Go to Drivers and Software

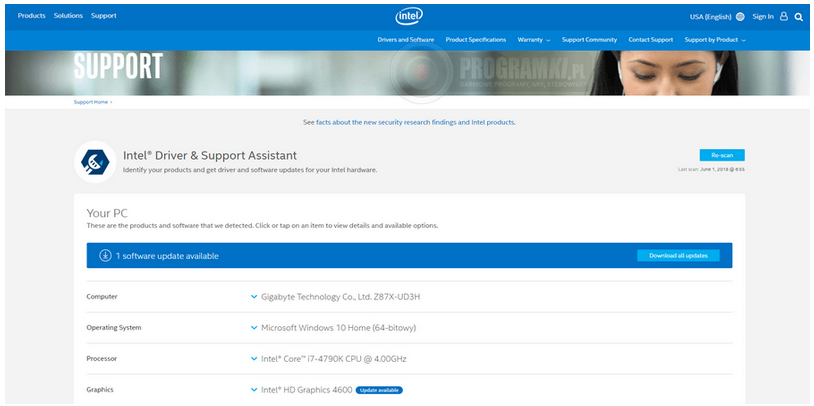[x=406, y=39]
